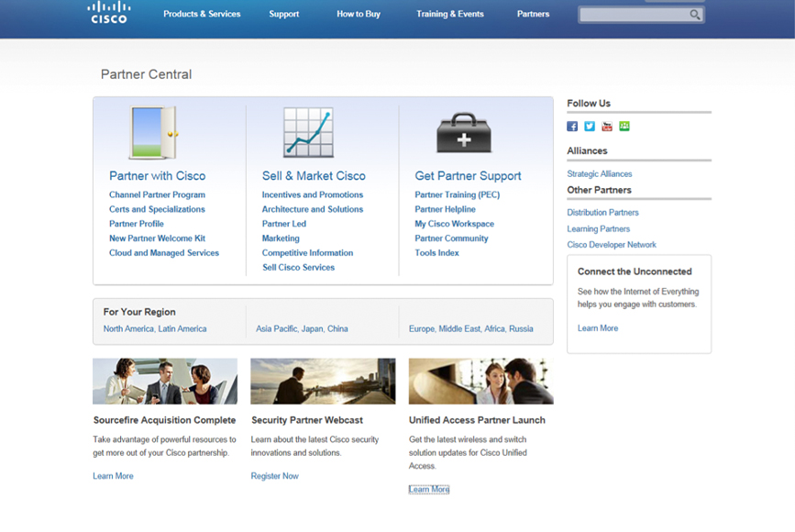Click the Cisco logo
The width and height of the screenshot is (795, 532).
109,13
